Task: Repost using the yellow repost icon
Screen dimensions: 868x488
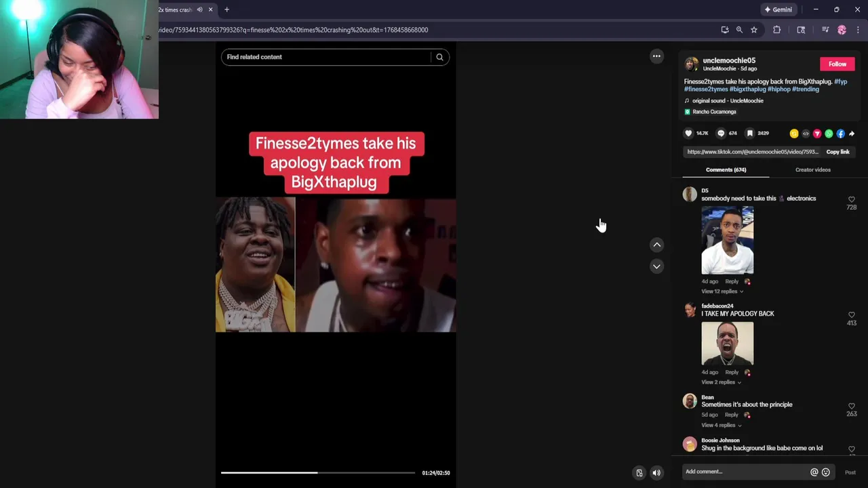Action: point(794,134)
